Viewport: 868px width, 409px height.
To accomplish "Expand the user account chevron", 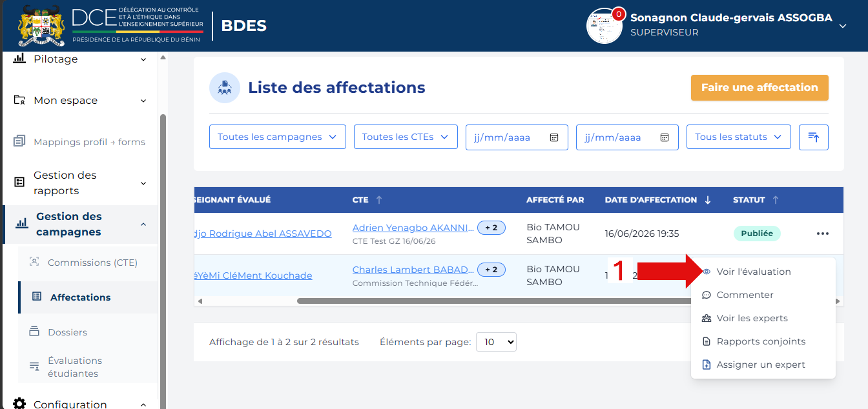I will pyautogui.click(x=842, y=26).
